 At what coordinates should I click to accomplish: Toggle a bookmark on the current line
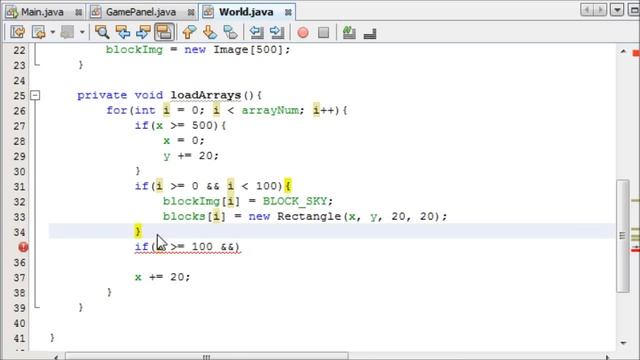[x=231, y=32]
